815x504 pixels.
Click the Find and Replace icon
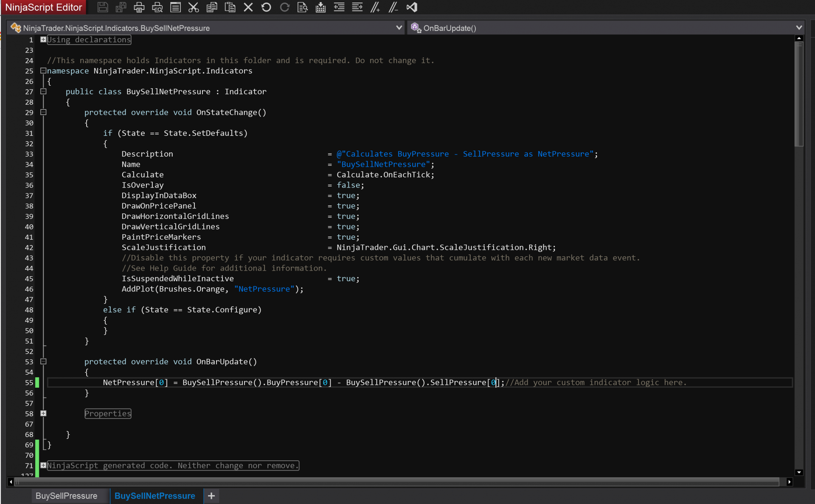pyautogui.click(x=302, y=7)
